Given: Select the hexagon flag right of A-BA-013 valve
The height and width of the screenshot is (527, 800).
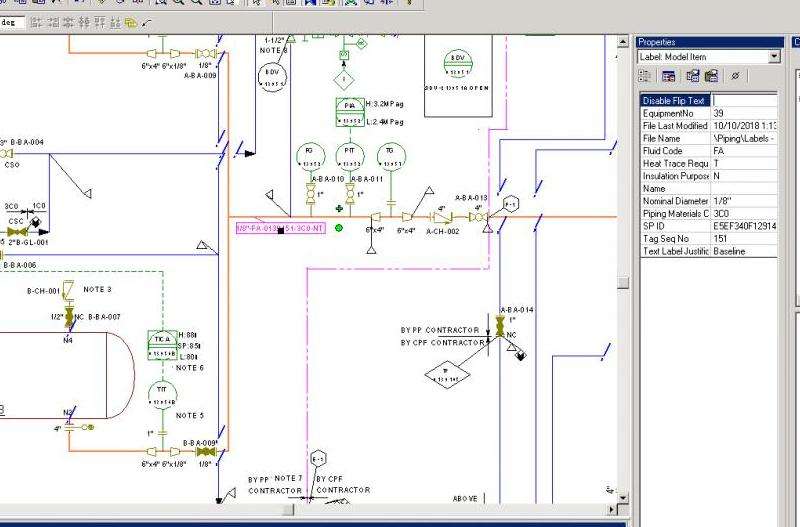Looking at the screenshot, I should click(x=510, y=204).
